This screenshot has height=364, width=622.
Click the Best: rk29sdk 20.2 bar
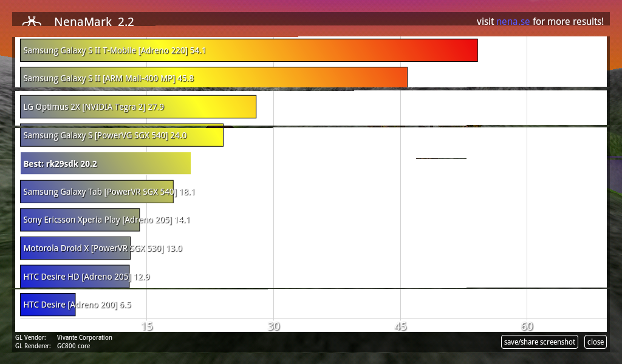point(106,164)
